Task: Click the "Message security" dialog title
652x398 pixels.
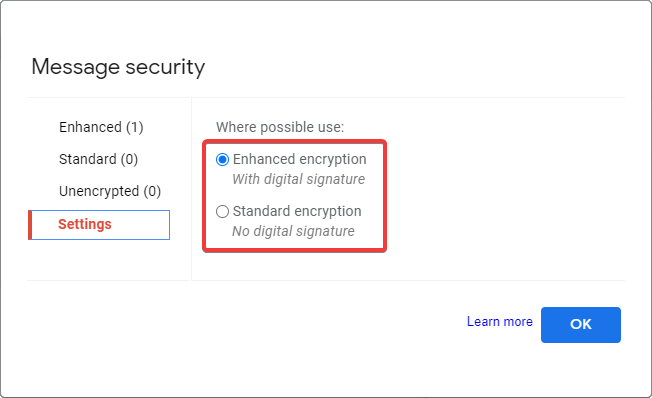Action: pyautogui.click(x=118, y=67)
